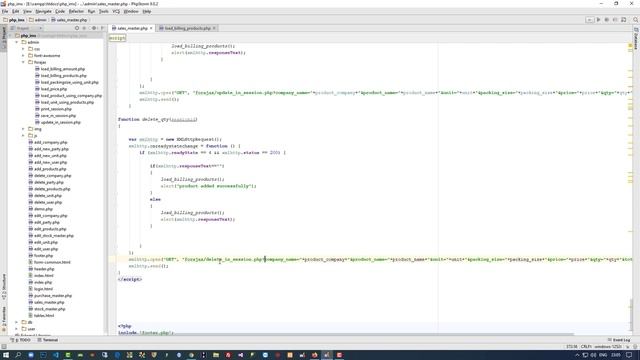Screen dimensions: 640x360
Task: Open the Project view dropdown
Action: coord(26,28)
